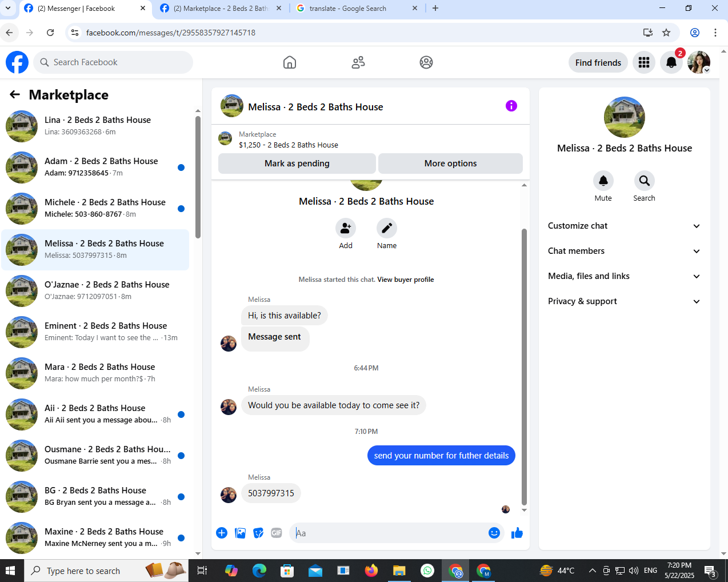Viewport: 728px width, 582px height.
Task: Add people to the chat
Action: [x=346, y=228]
